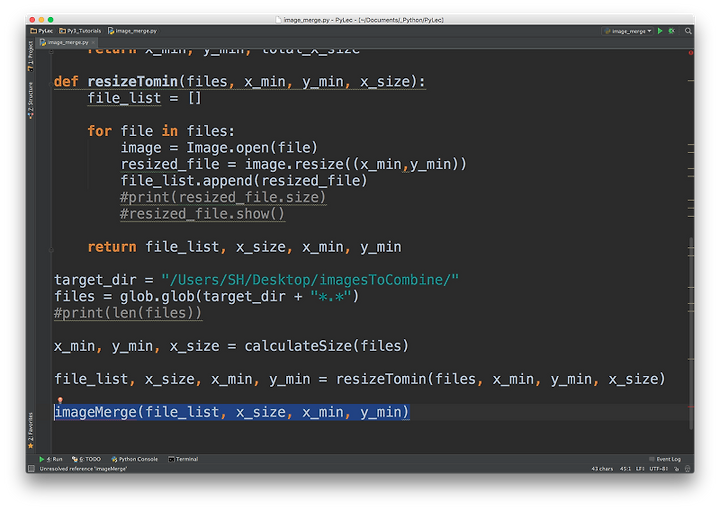Viewport: 720px width, 510px height.
Task: Click the cursor position 45:1 indicator
Action: coord(625,469)
